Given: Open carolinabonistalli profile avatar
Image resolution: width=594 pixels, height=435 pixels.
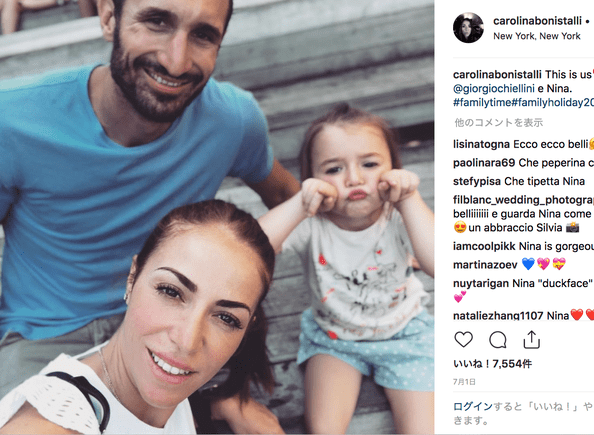Looking at the screenshot, I should coord(468,28).
